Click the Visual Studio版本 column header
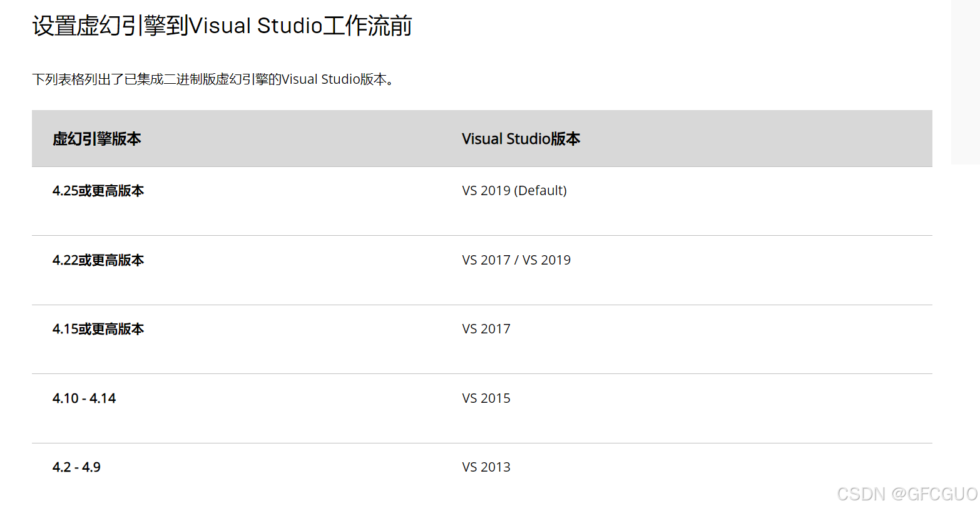 coord(521,139)
